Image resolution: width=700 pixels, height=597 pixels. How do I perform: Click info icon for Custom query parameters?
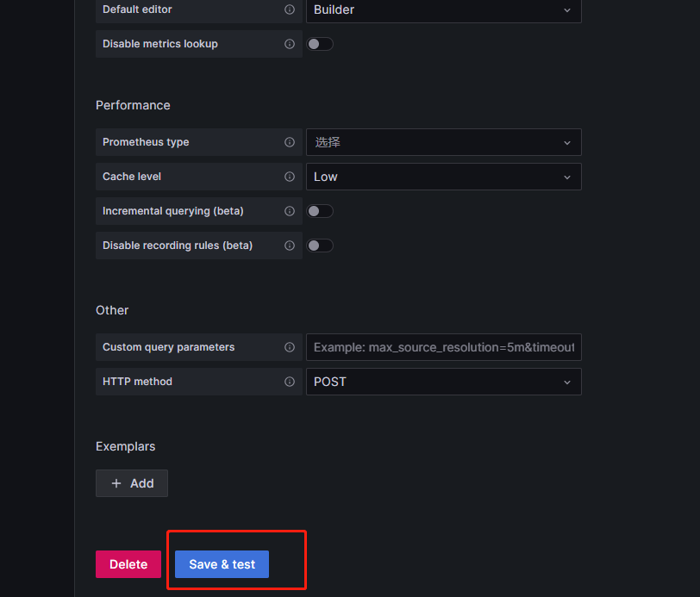tap(290, 347)
